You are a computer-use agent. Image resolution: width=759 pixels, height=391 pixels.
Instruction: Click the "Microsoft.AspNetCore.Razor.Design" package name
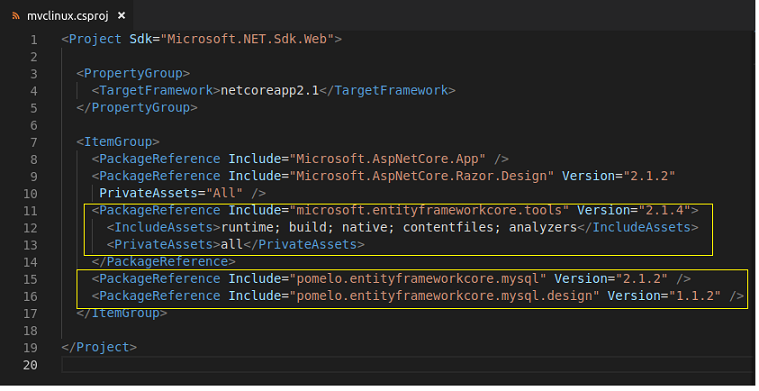(x=422, y=176)
